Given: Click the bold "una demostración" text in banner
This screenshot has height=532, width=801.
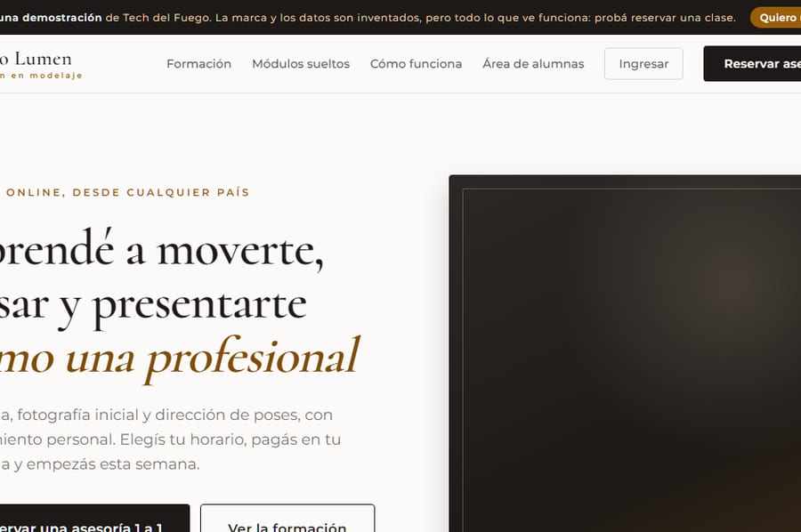Looking at the screenshot, I should 51,18.
